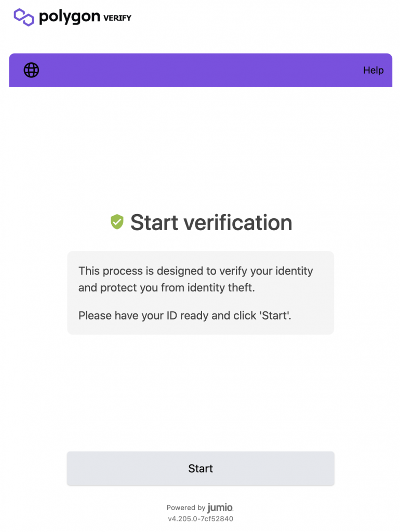Click empty middle of purple header bar

click(x=201, y=70)
